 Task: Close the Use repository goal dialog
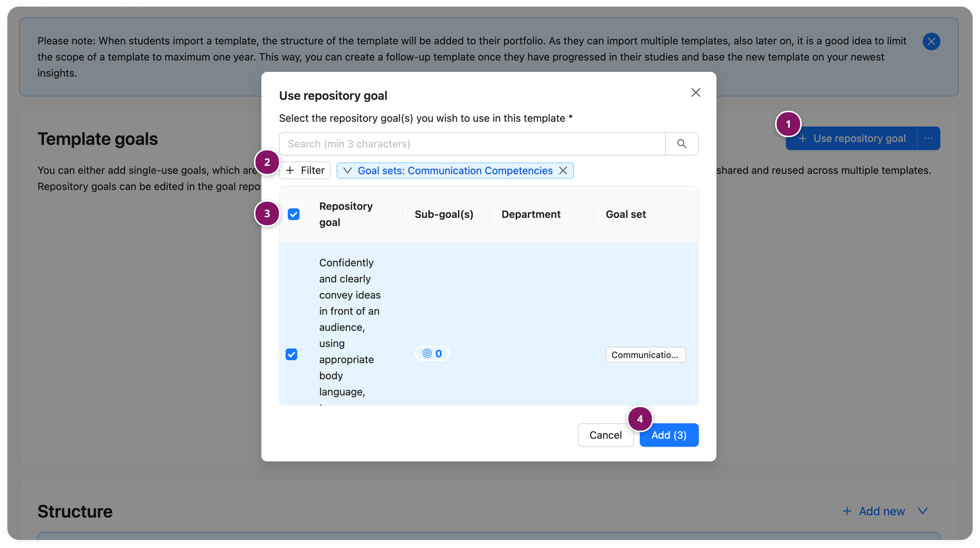[x=696, y=92]
